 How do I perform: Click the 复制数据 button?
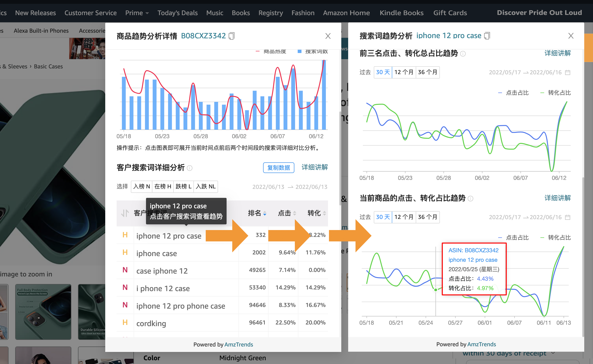tap(278, 168)
